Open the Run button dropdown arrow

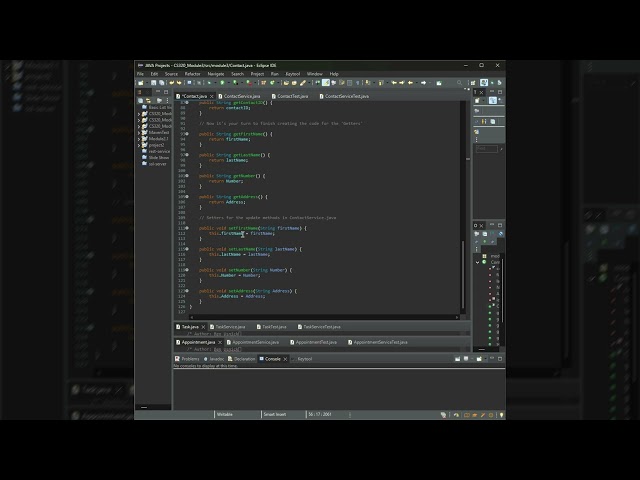point(229,82)
